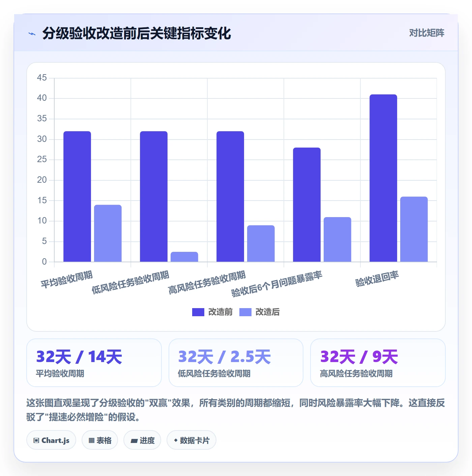The width and height of the screenshot is (472, 476).
Task: Click the 改造后 bar for 低风险任务验收周期
Action: (x=184, y=257)
